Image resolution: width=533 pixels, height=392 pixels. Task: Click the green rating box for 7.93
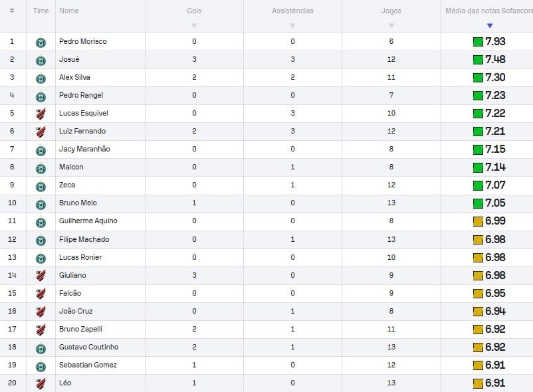478,42
